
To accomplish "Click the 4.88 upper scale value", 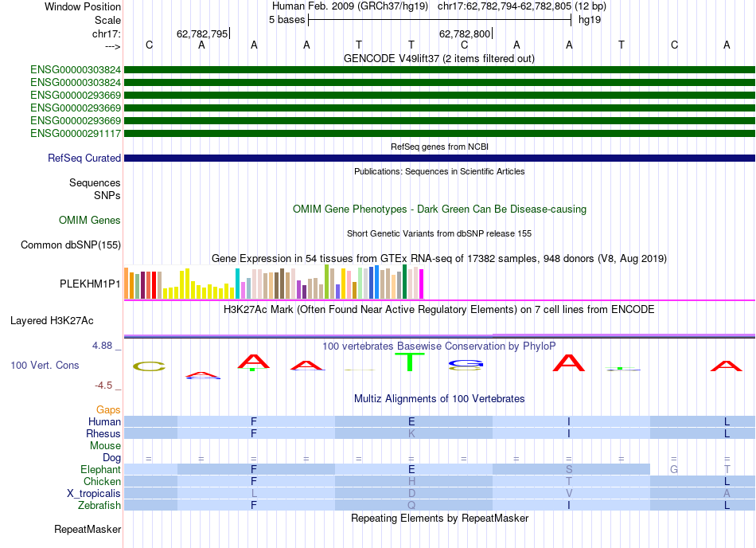I will click(102, 346).
